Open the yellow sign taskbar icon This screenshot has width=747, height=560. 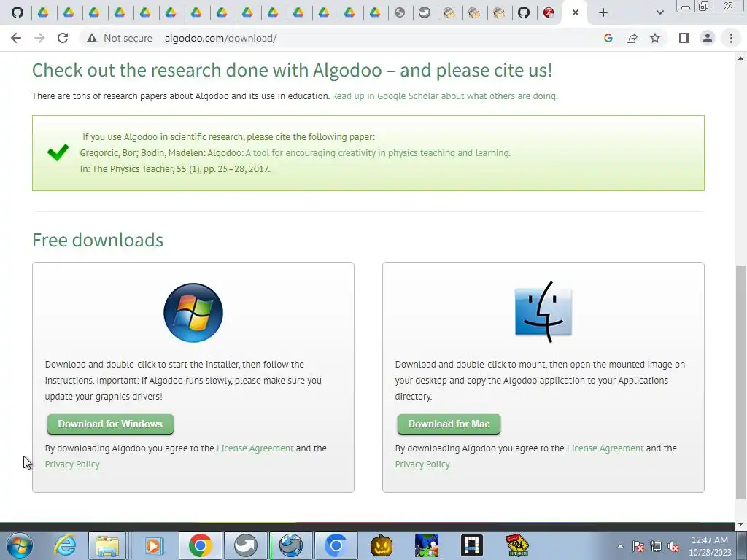517,545
